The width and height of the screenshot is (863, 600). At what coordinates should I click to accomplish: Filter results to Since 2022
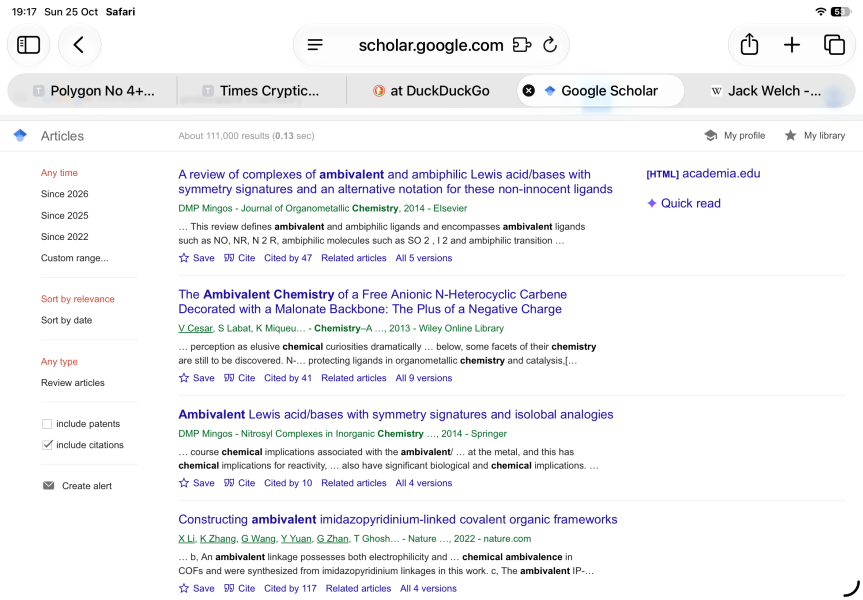[x=64, y=237]
